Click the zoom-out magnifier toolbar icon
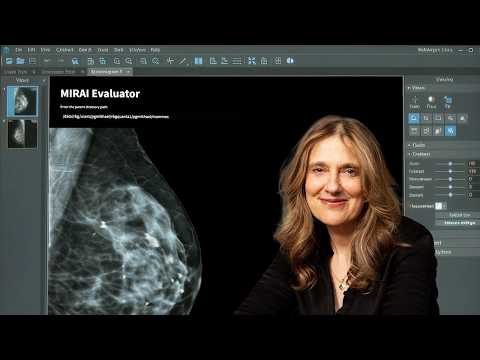 [x=129, y=61]
